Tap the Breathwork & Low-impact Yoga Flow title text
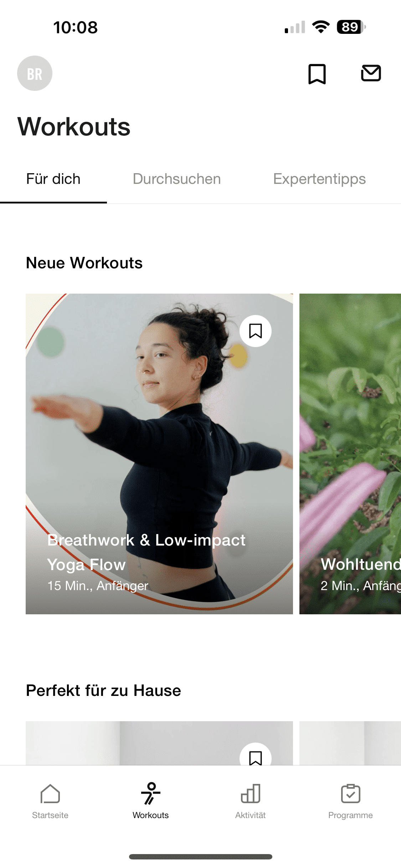401x868 pixels. tap(146, 552)
